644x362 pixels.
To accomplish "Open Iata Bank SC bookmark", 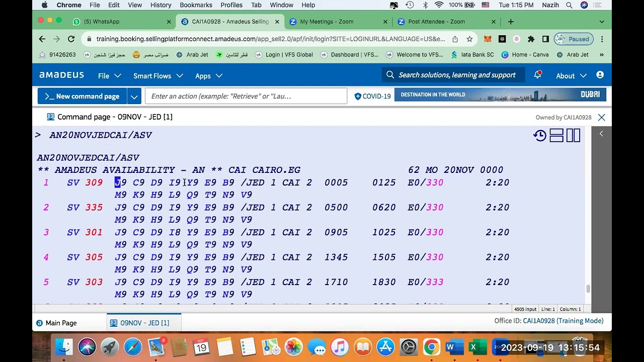I will click(x=472, y=55).
